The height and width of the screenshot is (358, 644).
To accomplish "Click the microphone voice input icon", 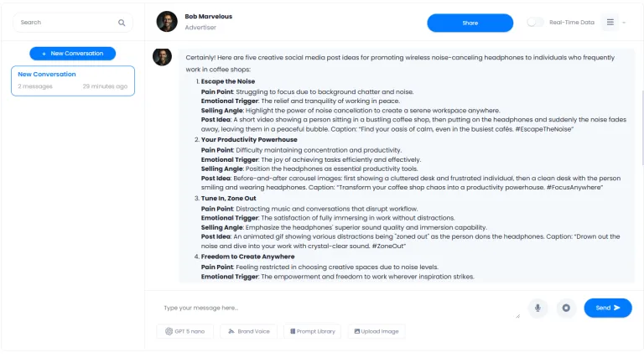I will pyautogui.click(x=538, y=308).
